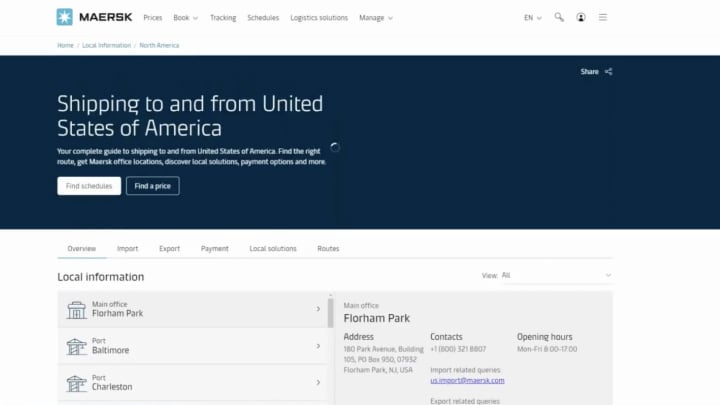
Task: Select the Baltimore port name text
Action: pyautogui.click(x=110, y=350)
